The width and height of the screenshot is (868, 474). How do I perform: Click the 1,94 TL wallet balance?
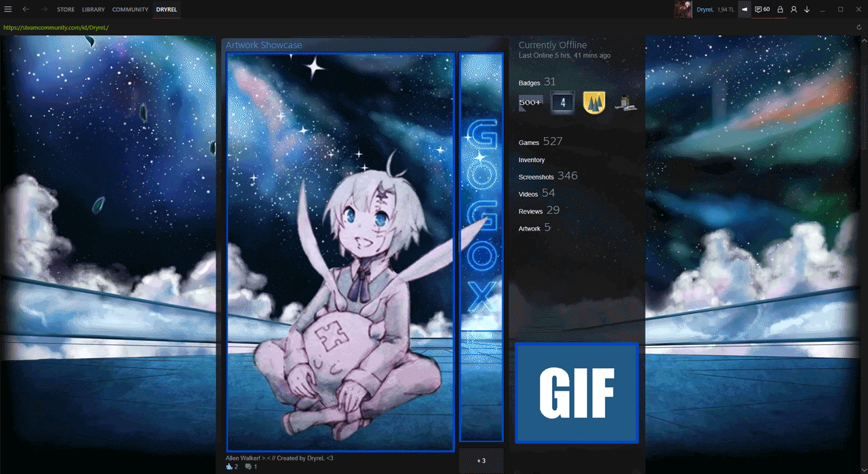click(x=726, y=9)
